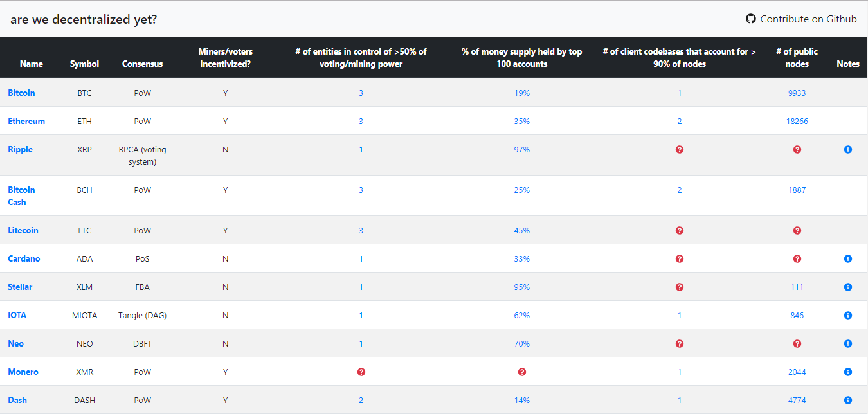Open the Bitcoin Cash name link
This screenshot has width=868, height=414.
tap(21, 195)
